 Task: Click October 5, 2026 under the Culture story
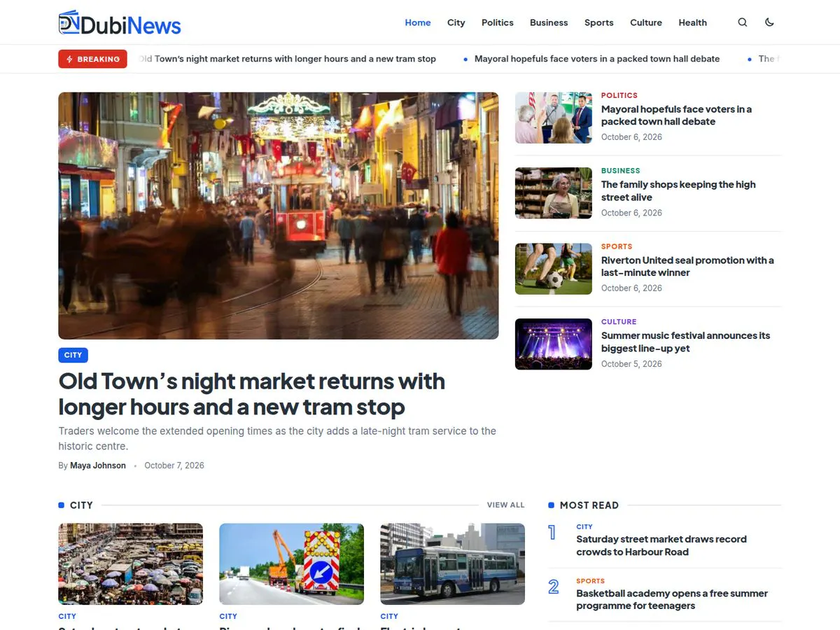click(631, 364)
